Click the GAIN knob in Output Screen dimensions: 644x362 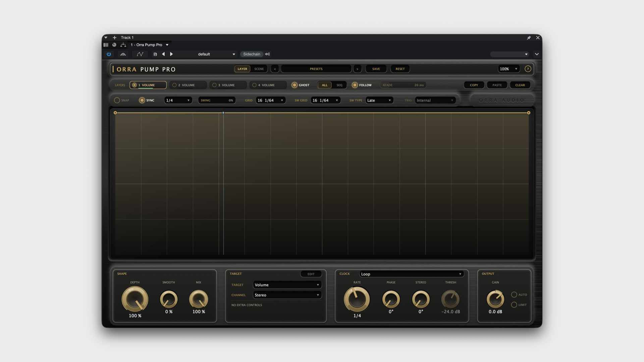[x=495, y=299]
